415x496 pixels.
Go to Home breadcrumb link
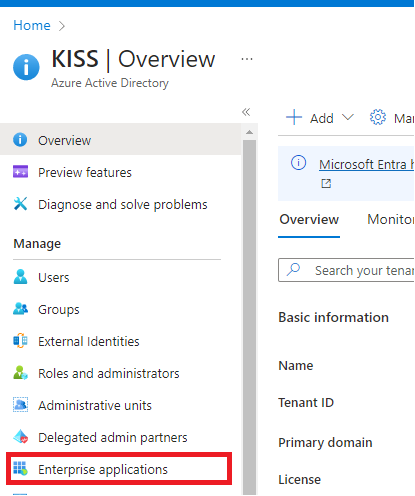coord(32,25)
